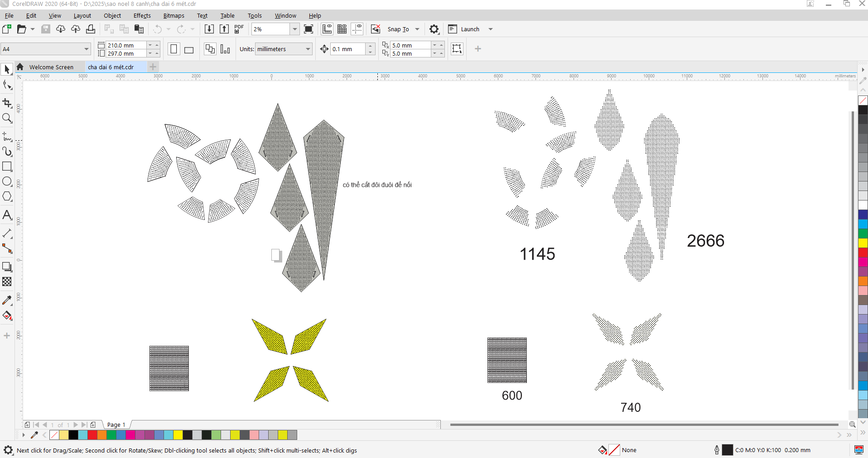Toggle full-screen preview button
The image size is (868, 458).
(x=309, y=29)
